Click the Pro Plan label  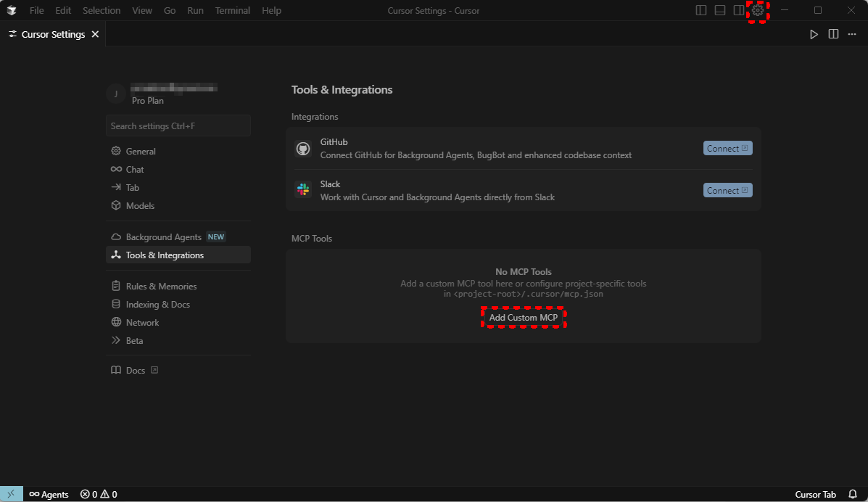(148, 101)
